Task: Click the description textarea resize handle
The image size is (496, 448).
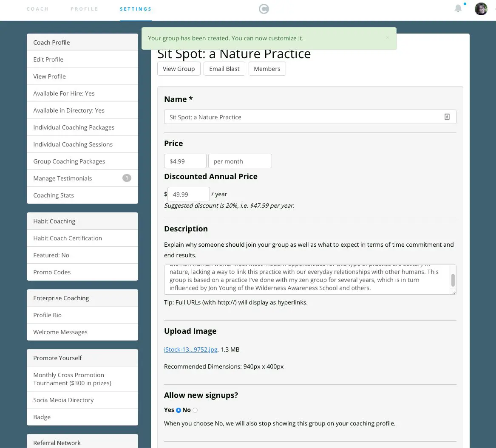Action: coord(453,292)
